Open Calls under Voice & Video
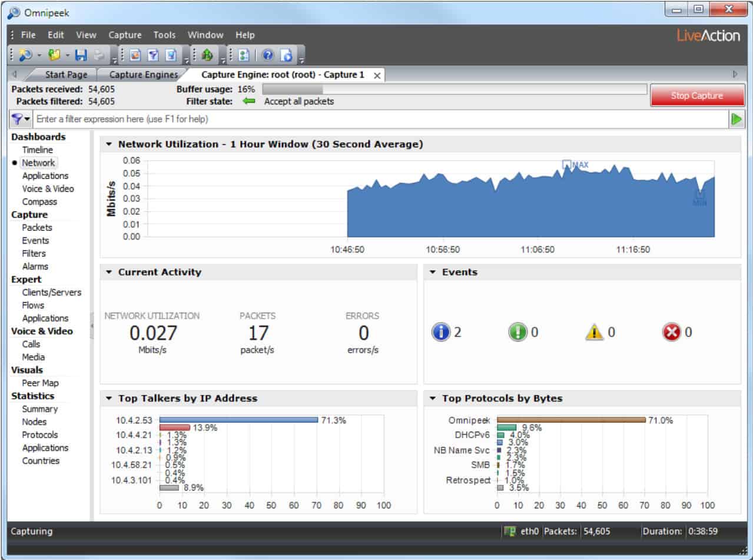 [31, 344]
